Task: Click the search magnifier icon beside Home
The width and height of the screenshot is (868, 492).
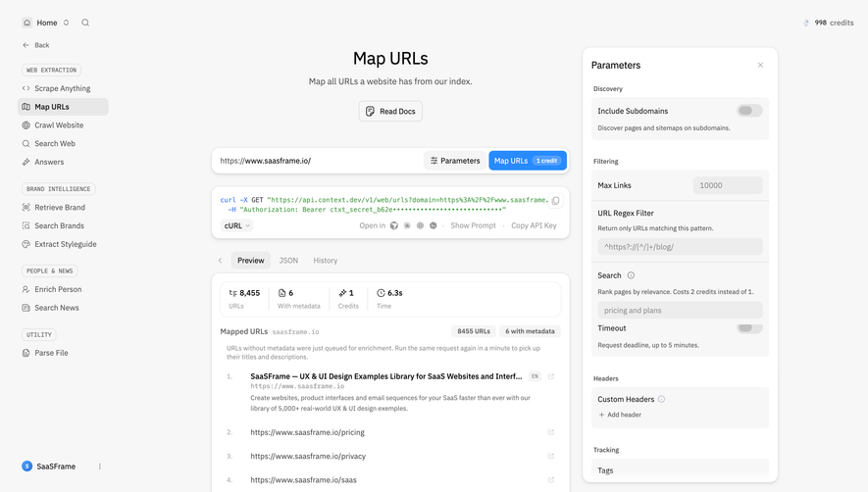Action: point(85,23)
